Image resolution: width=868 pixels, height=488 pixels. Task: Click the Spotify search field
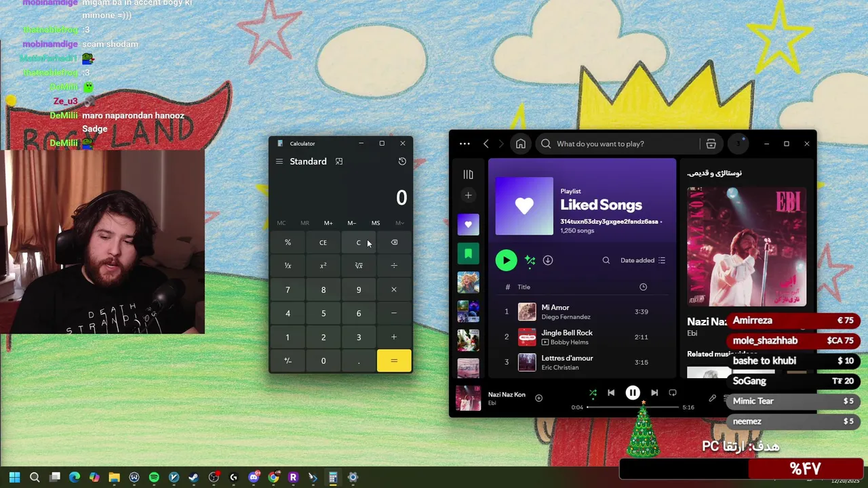[617, 144]
